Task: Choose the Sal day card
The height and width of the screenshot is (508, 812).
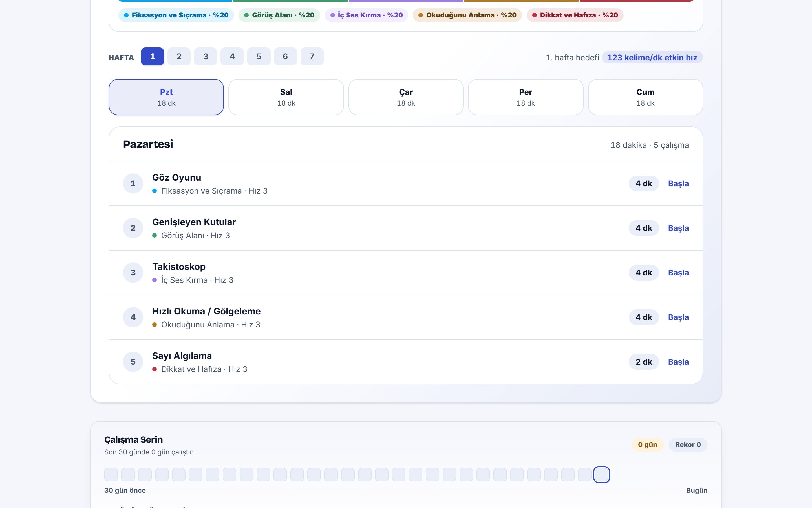Action: 286,97
